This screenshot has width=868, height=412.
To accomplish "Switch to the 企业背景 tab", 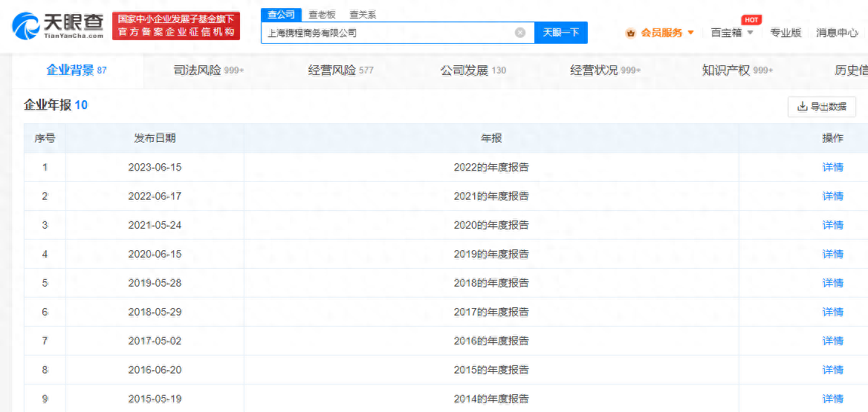I will pos(77,70).
